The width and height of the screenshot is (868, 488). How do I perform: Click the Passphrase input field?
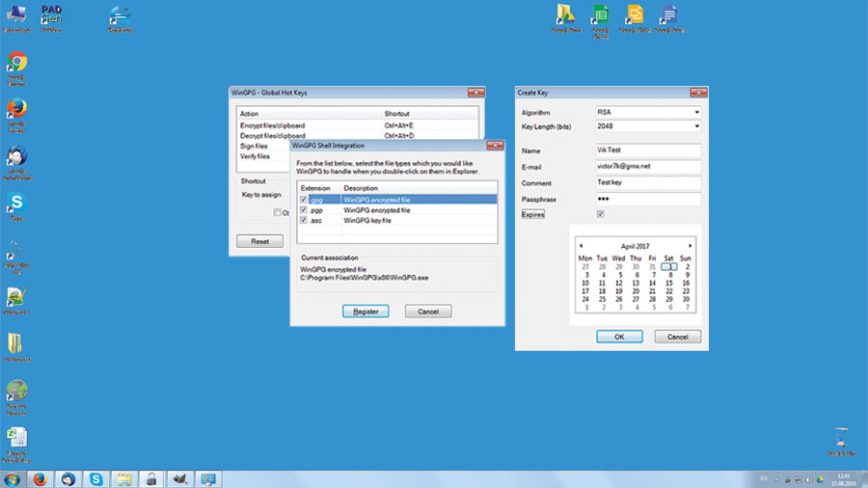point(648,199)
